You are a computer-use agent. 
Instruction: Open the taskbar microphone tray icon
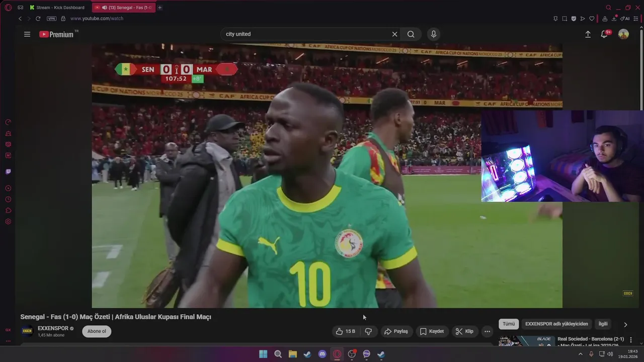click(591, 354)
